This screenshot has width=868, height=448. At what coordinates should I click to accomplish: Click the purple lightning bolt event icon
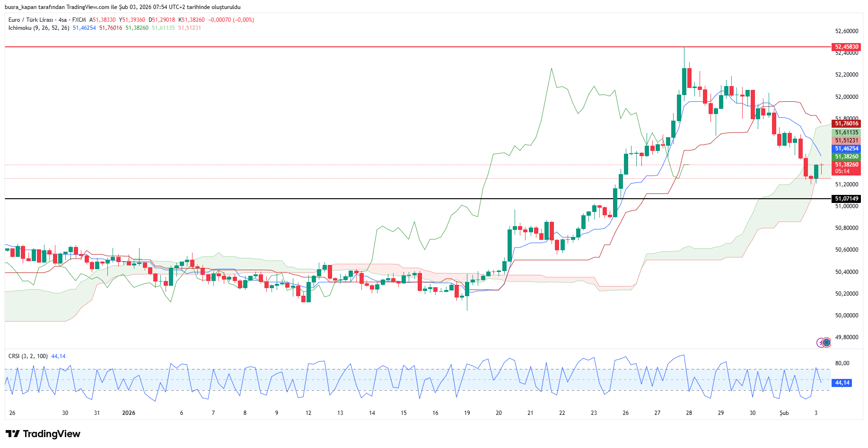[x=821, y=343]
